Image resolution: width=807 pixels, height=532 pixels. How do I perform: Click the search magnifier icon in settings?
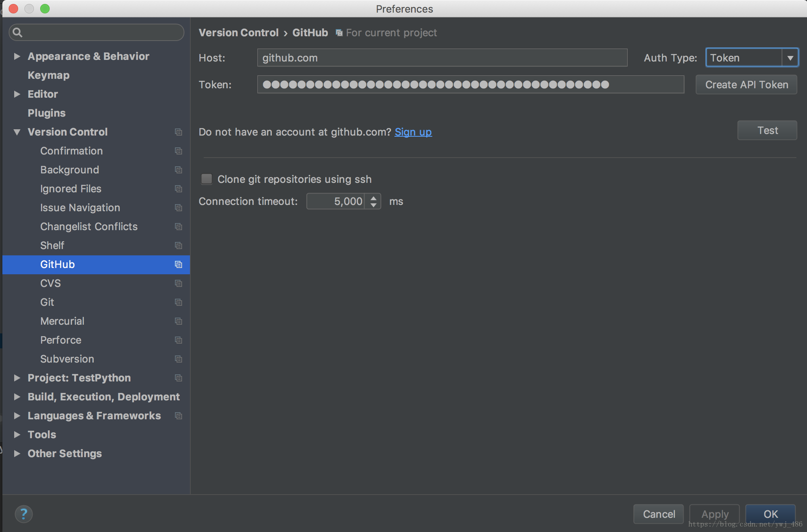tap(17, 32)
